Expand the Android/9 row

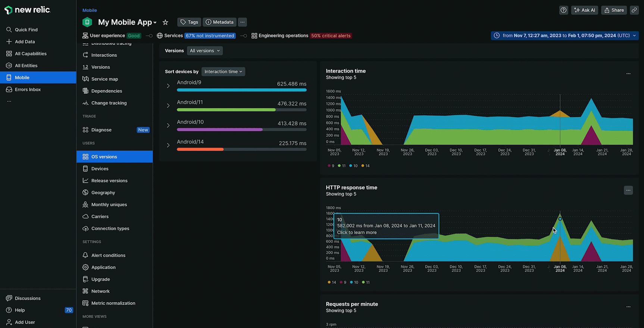click(x=168, y=86)
